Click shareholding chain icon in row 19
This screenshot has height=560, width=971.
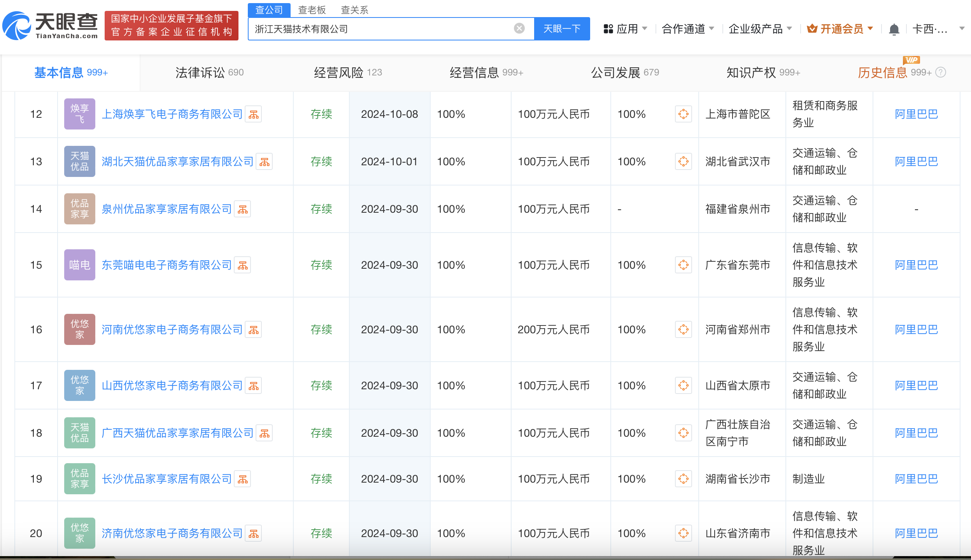[x=684, y=479]
